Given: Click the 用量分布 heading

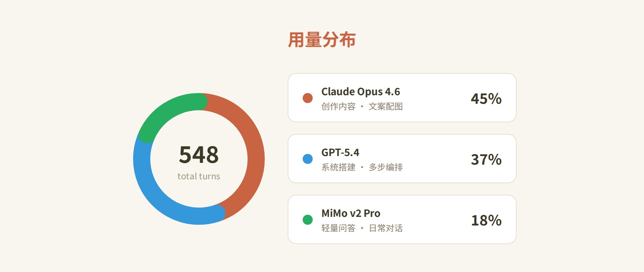Looking at the screenshot, I should 322,40.
